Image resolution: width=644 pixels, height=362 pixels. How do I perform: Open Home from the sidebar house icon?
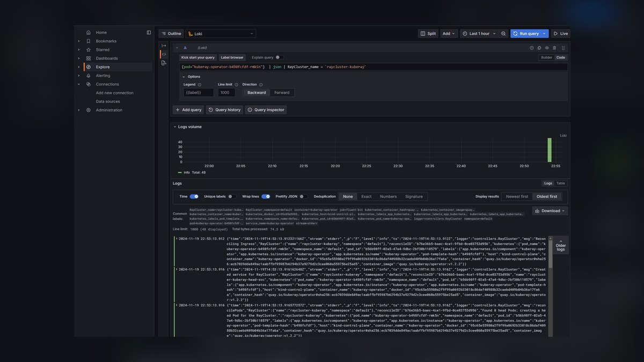coord(89,33)
